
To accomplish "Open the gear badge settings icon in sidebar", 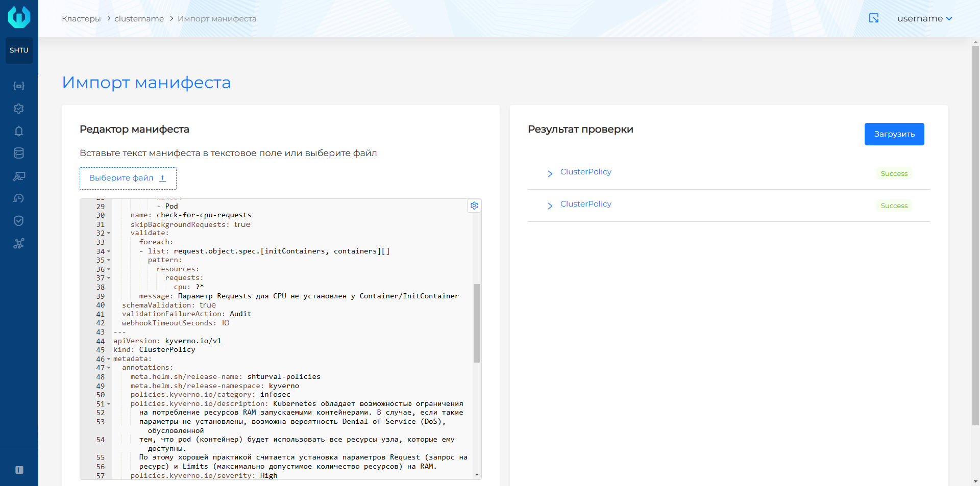I will coord(19,109).
